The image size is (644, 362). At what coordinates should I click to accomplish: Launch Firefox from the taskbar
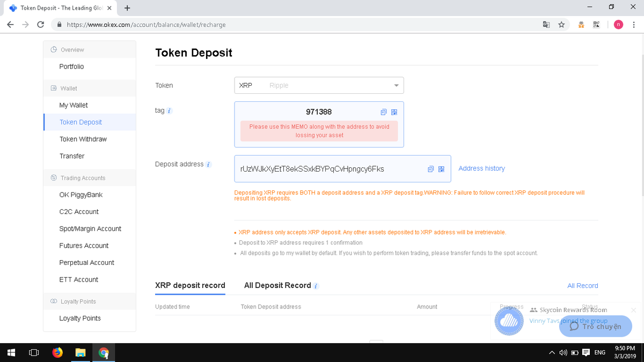[57, 352]
